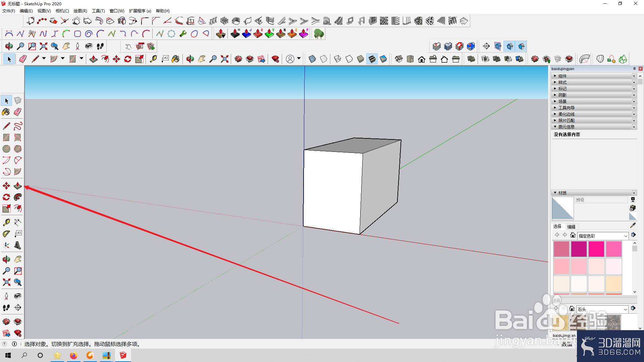
Task: Select the Rotate tool in left toolbar
Action: 6,197
